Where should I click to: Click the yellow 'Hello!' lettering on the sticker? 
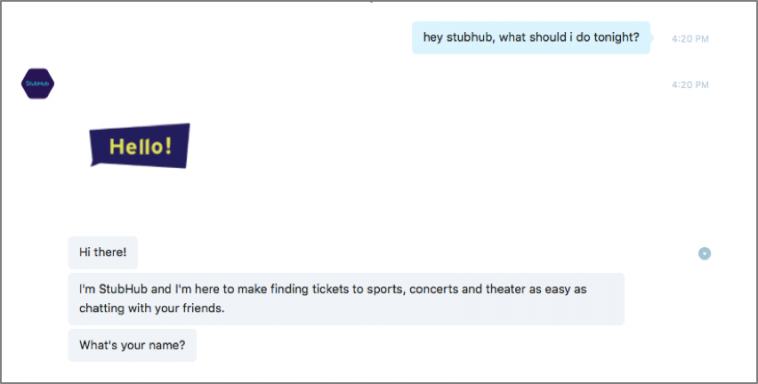140,146
